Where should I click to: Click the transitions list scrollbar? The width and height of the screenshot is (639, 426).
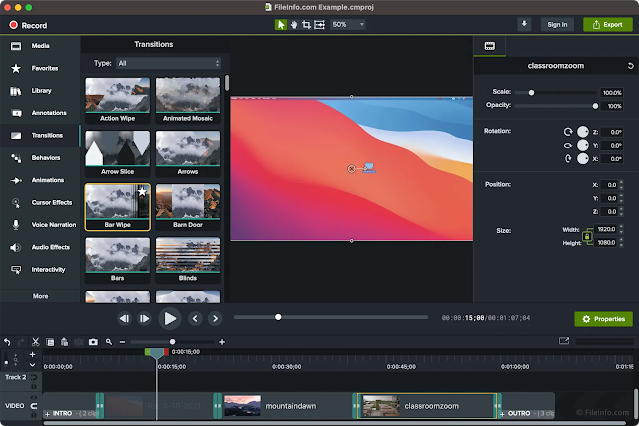coord(227,83)
